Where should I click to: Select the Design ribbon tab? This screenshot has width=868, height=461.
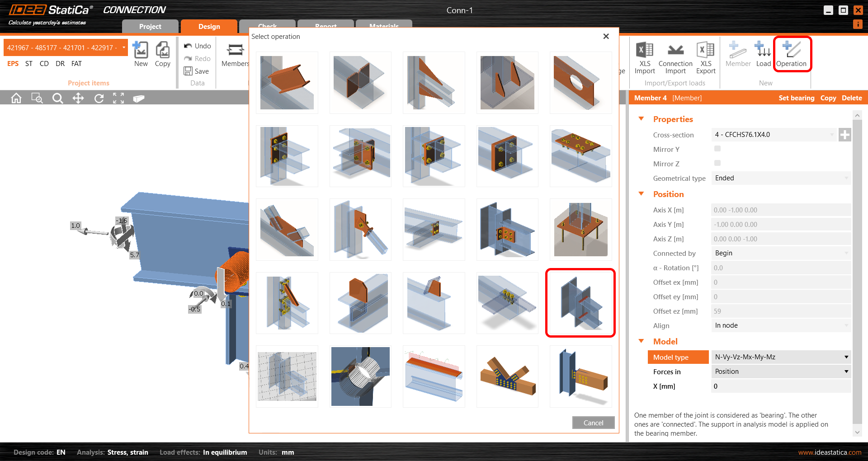209,27
